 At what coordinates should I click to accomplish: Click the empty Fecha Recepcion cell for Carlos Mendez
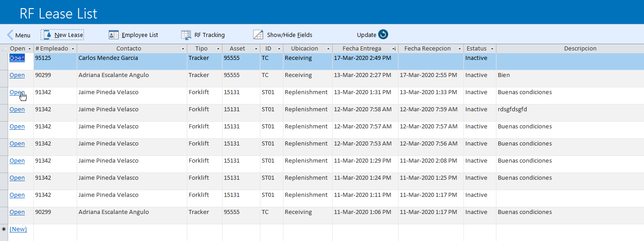coord(431,61)
